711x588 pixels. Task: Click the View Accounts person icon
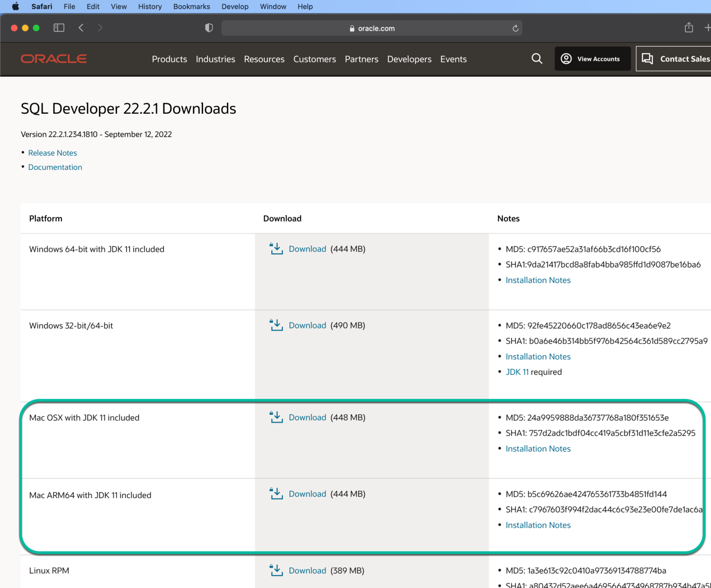point(566,58)
